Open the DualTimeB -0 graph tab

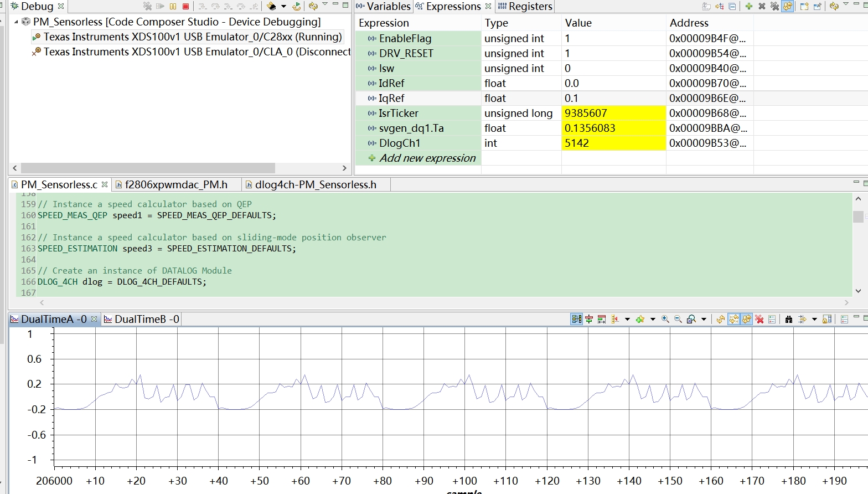pos(141,320)
